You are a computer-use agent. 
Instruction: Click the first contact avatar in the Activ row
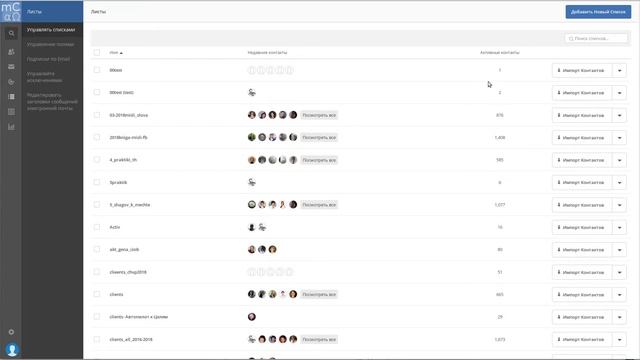(252, 227)
